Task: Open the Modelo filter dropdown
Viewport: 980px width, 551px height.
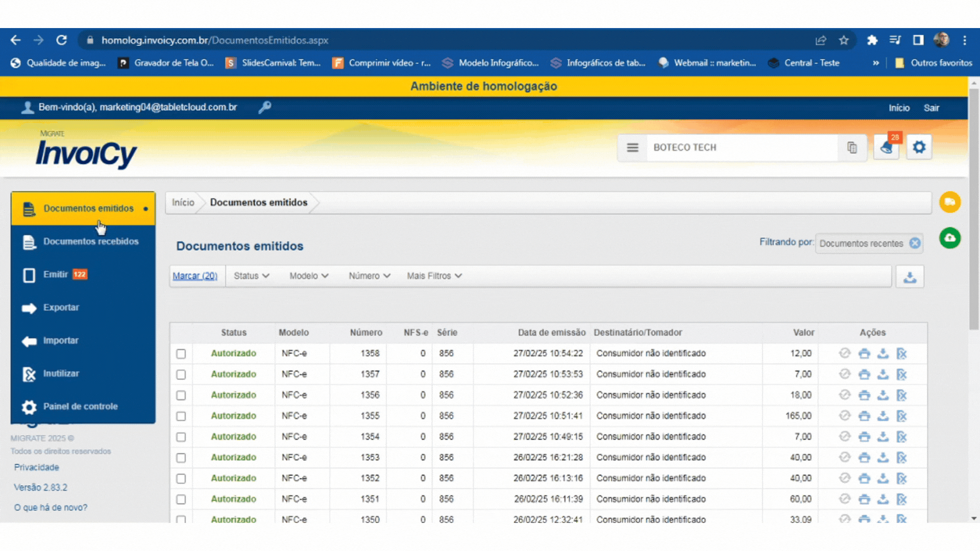Action: click(309, 276)
